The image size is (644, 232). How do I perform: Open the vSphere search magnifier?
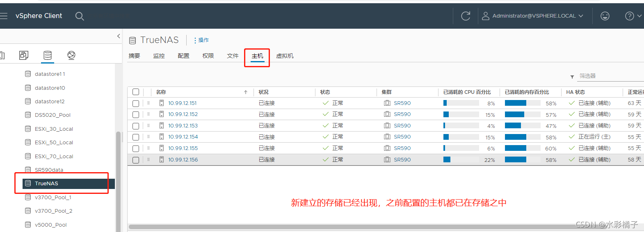(80, 16)
